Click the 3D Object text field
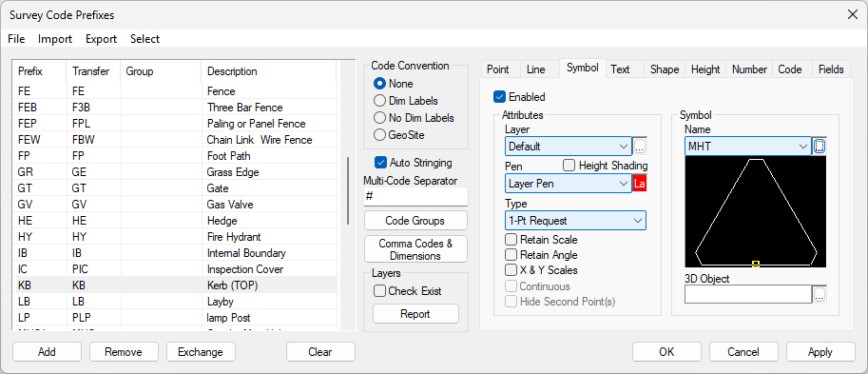 (748, 295)
